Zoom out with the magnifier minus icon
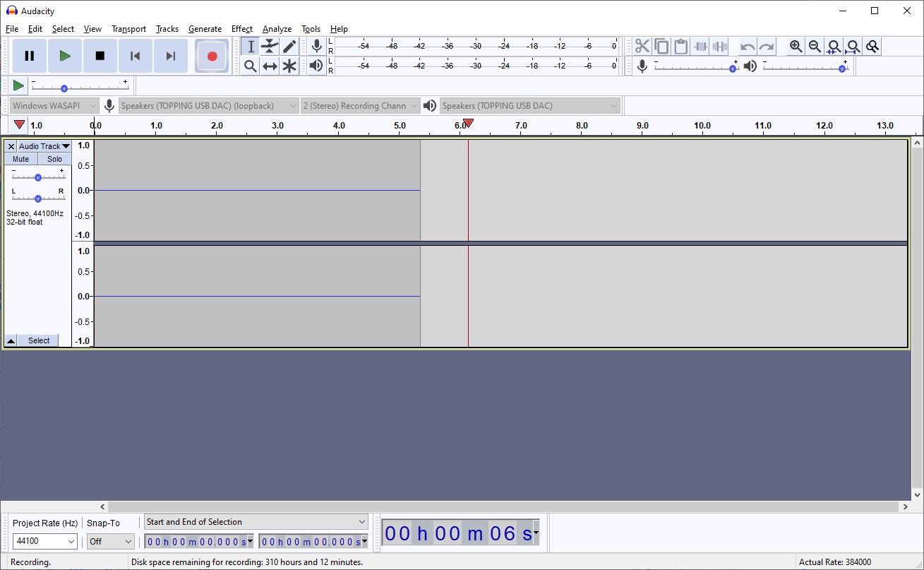924x570 pixels. click(815, 47)
